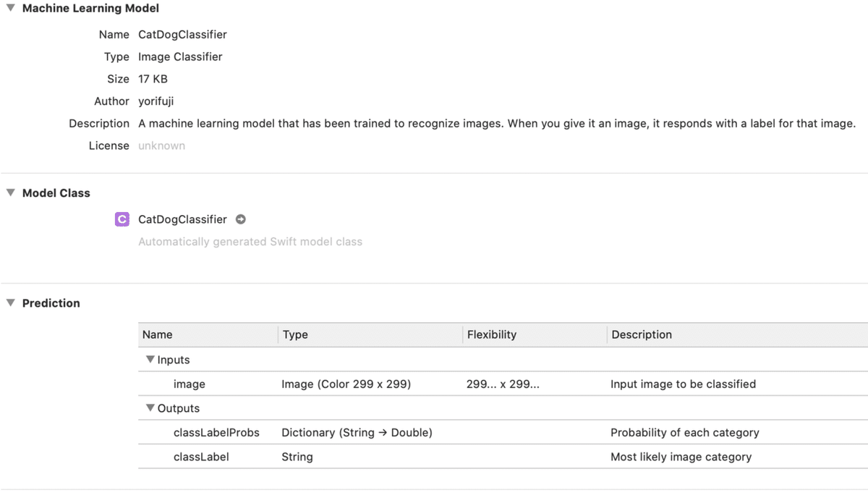Click the License value unknown

161,145
